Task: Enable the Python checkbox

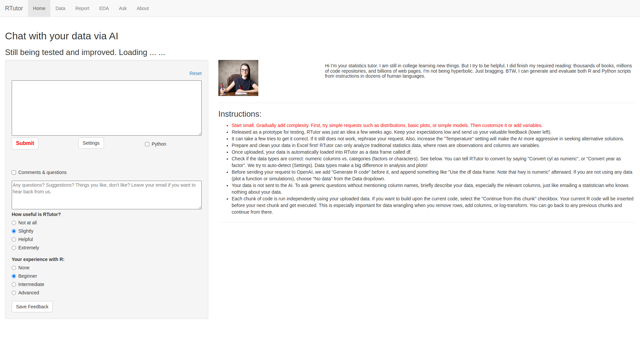Action: 147,144
